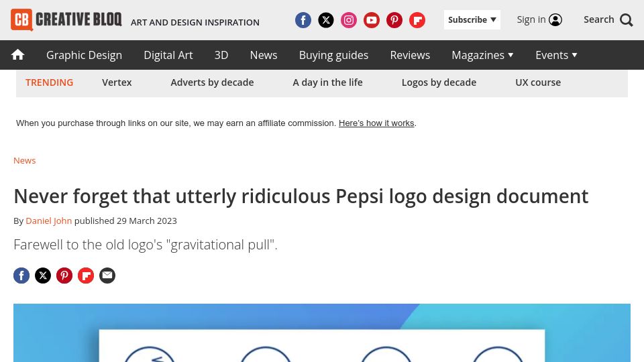
Task: Share article on Facebook below headline
Action: (21, 276)
